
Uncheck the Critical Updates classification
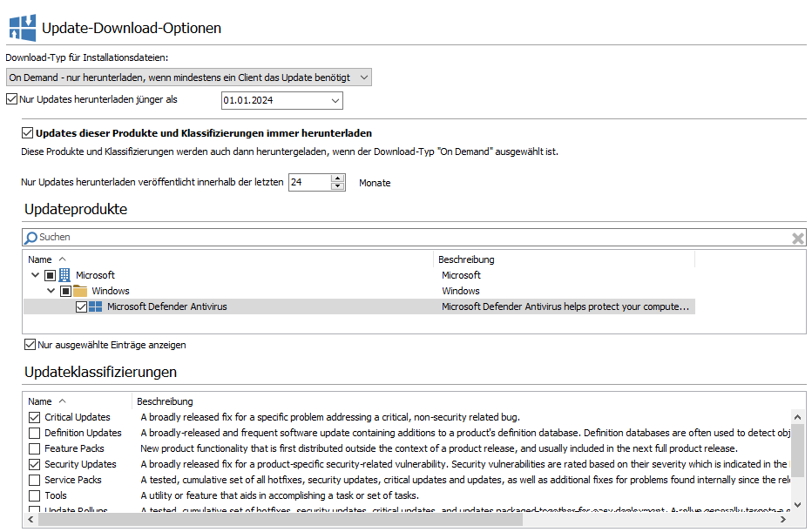pos(34,418)
